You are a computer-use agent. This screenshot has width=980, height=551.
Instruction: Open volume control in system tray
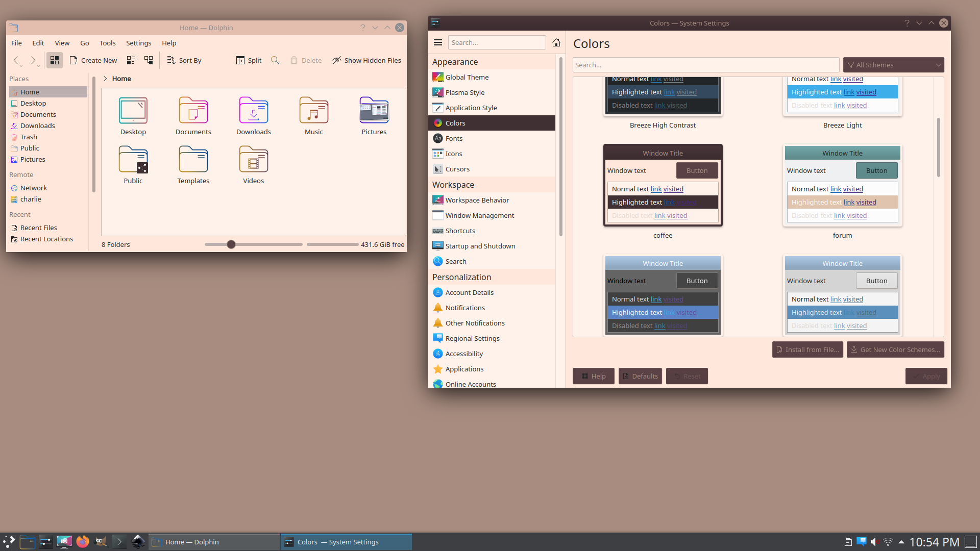874,542
